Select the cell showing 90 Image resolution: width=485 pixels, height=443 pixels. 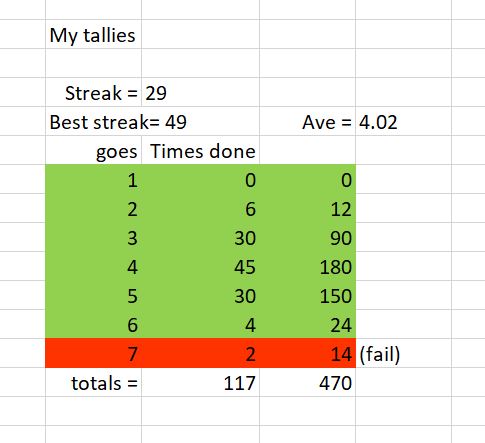point(307,237)
